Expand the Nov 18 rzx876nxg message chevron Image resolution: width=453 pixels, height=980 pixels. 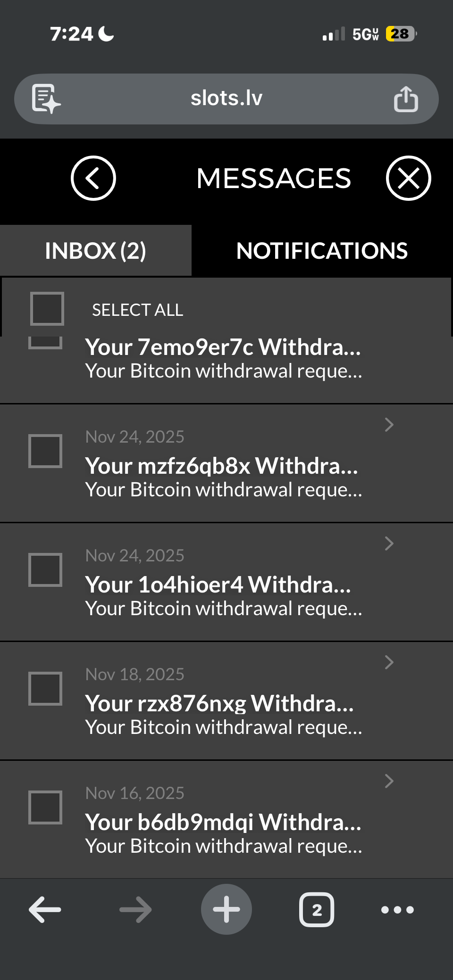[x=389, y=662]
